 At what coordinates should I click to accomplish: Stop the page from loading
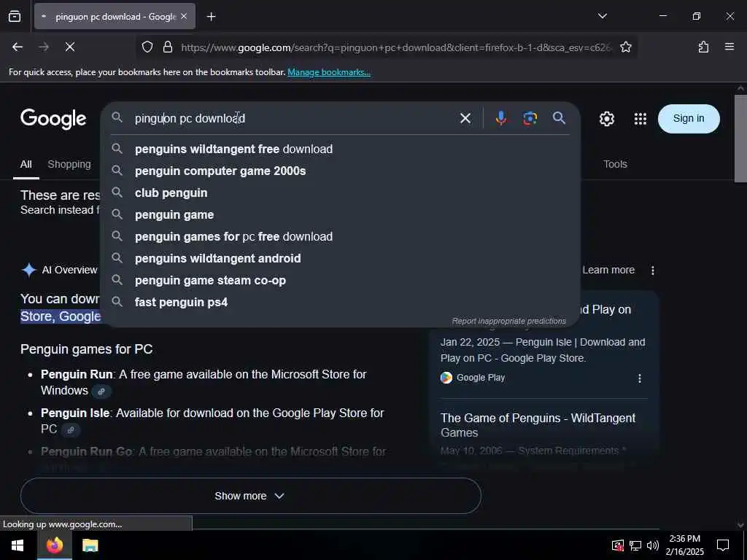click(70, 47)
